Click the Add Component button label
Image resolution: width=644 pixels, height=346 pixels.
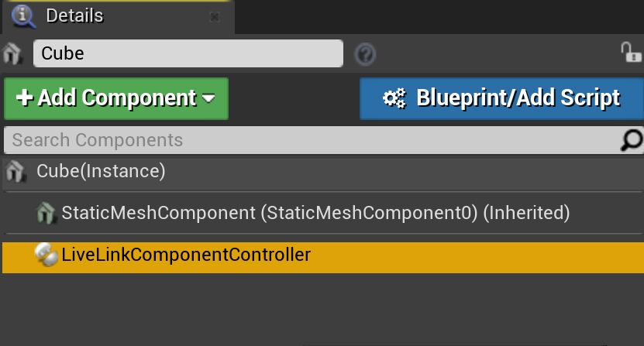pos(116,98)
